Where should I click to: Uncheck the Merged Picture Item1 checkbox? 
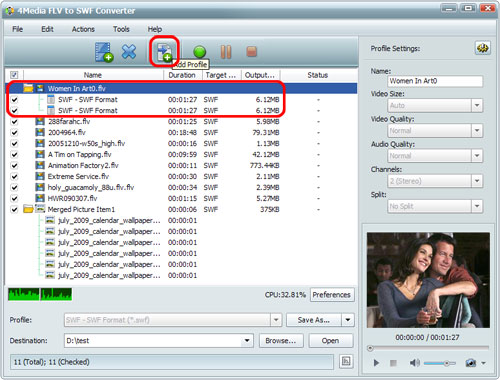[14, 209]
